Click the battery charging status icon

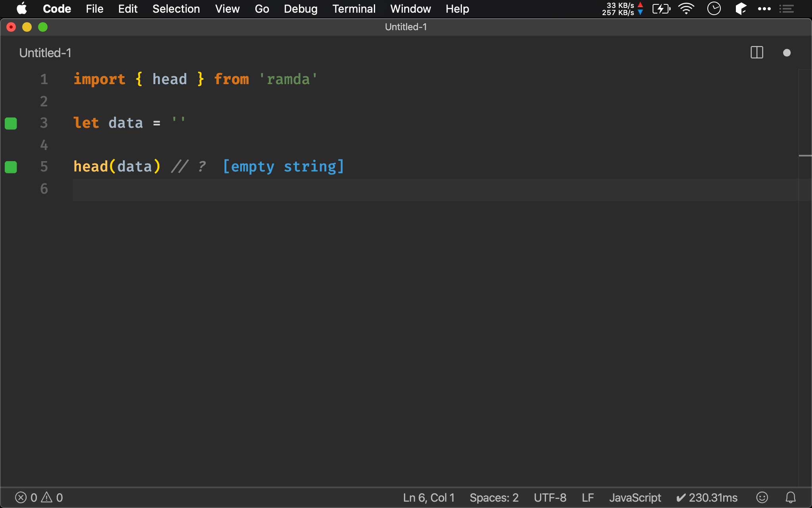point(661,9)
